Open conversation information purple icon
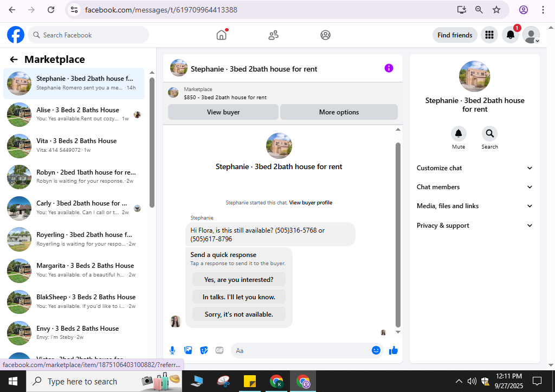The width and height of the screenshot is (555, 392). [389, 68]
